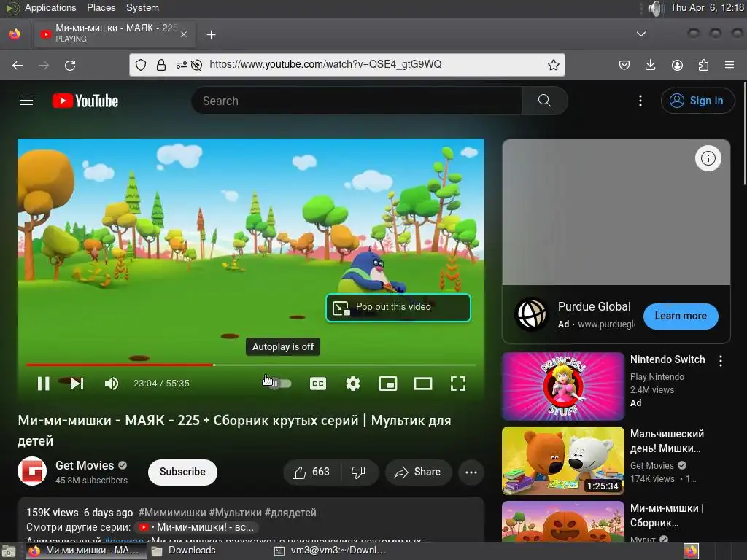
Task: Open the Places menu
Action: (101, 7)
